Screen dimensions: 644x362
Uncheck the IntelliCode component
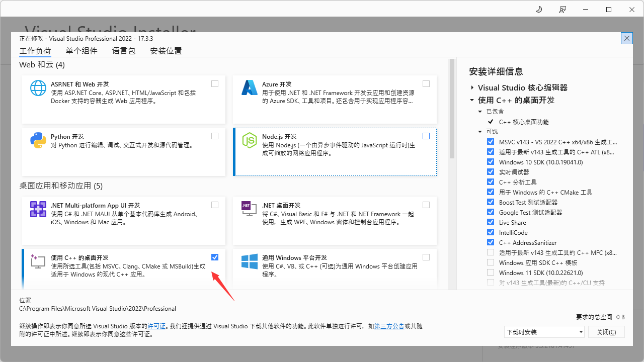click(491, 232)
